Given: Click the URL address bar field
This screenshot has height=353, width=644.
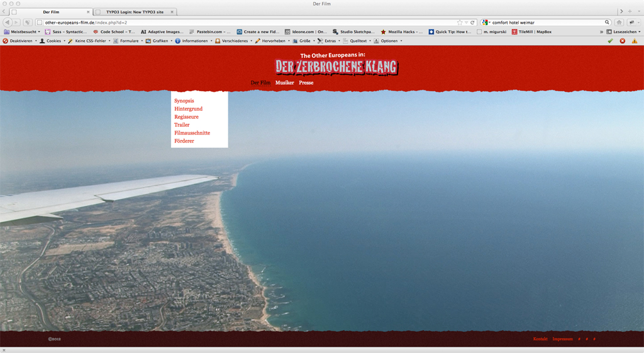Looking at the screenshot, I should pos(252,23).
